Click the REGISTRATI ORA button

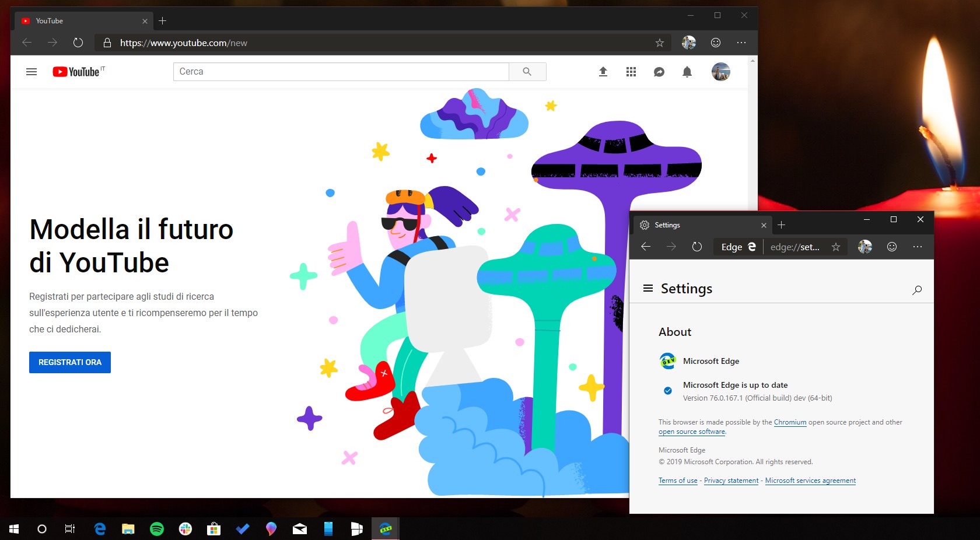coord(70,362)
